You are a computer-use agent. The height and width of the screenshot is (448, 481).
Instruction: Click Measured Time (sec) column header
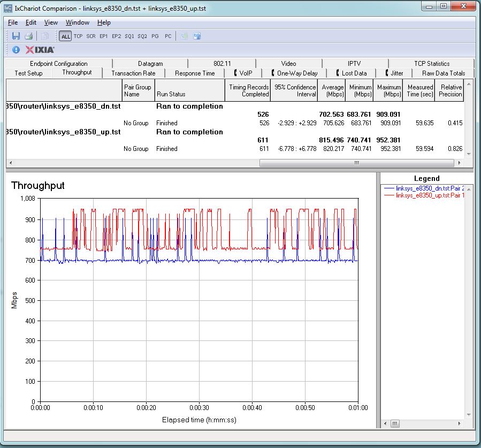[x=419, y=90]
